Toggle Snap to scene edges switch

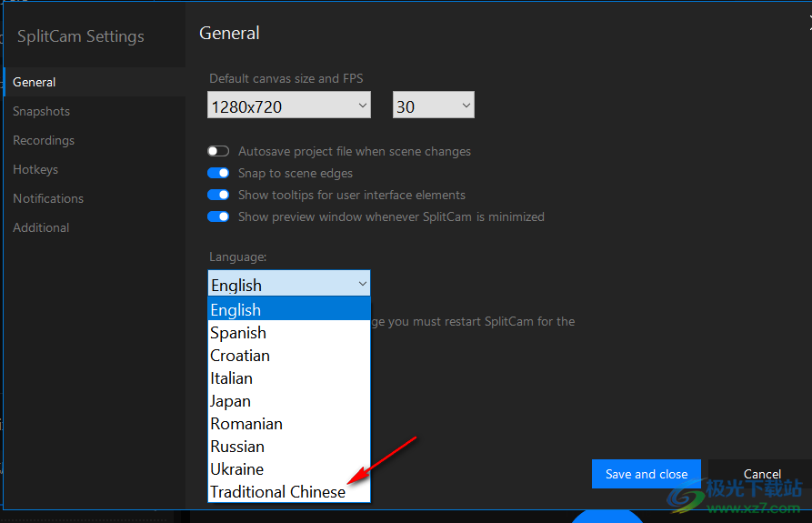coord(218,173)
